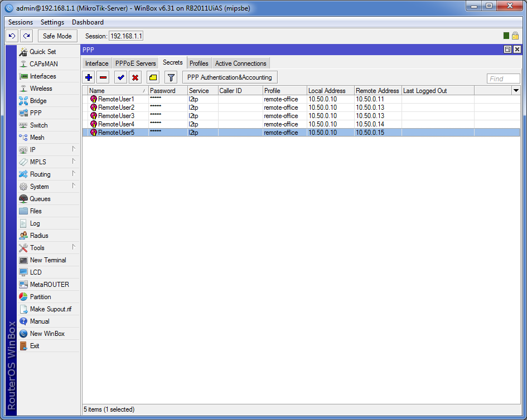This screenshot has width=527, height=420.
Task: Click the blue plus Add secret icon
Action: 89,77
